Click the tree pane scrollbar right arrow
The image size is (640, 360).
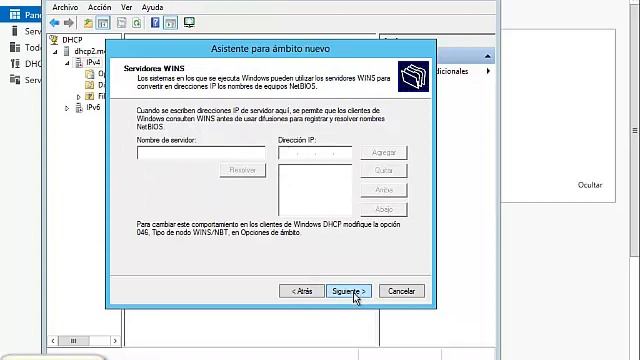115,340
